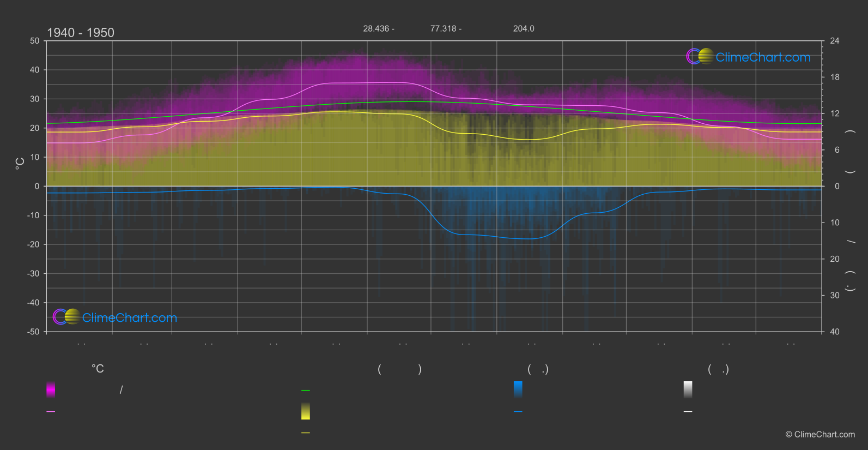Viewport: 868px width, 450px height.
Task: Click the blue gradient legend swatch
Action: (518, 389)
